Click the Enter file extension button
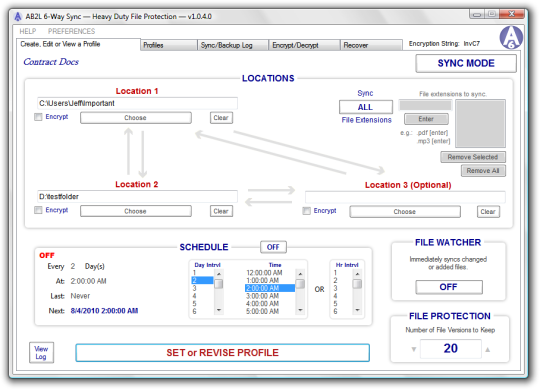Viewport: 540px width, 390px height. tap(426, 119)
